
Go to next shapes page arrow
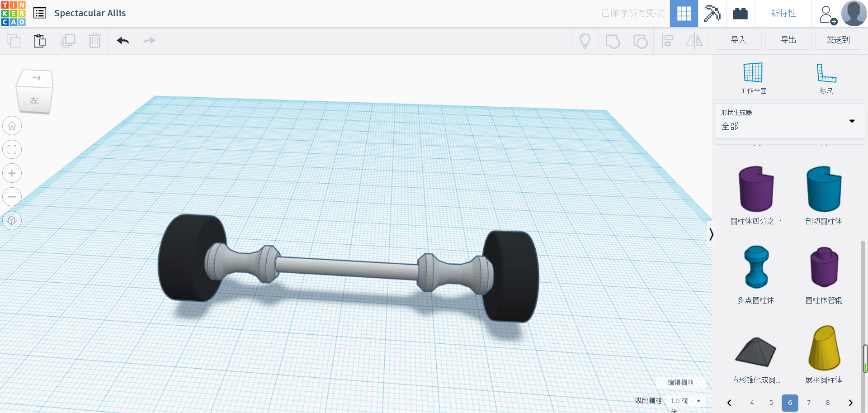(850, 403)
